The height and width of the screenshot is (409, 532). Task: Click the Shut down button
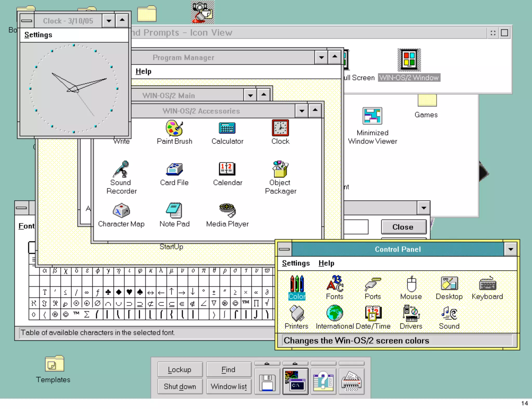pos(180,386)
